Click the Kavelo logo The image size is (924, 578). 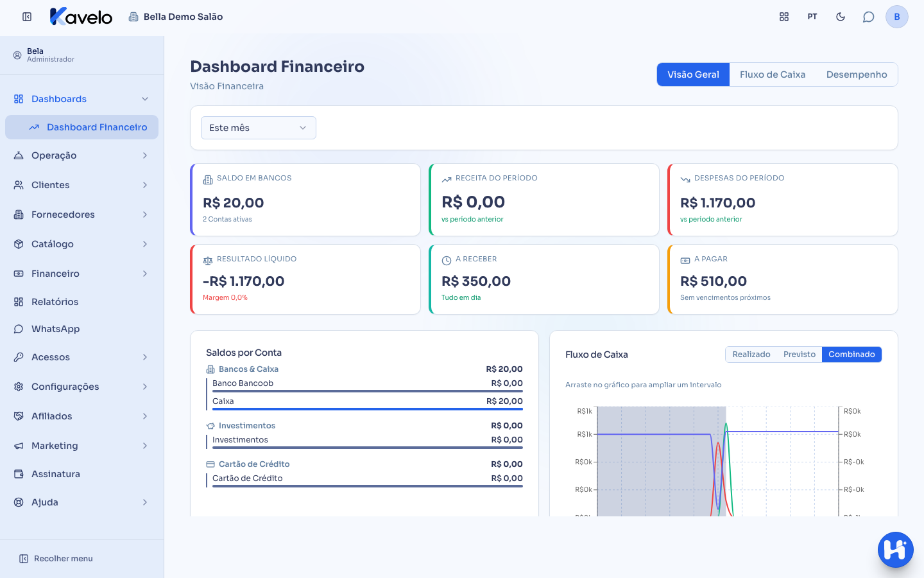click(x=81, y=17)
